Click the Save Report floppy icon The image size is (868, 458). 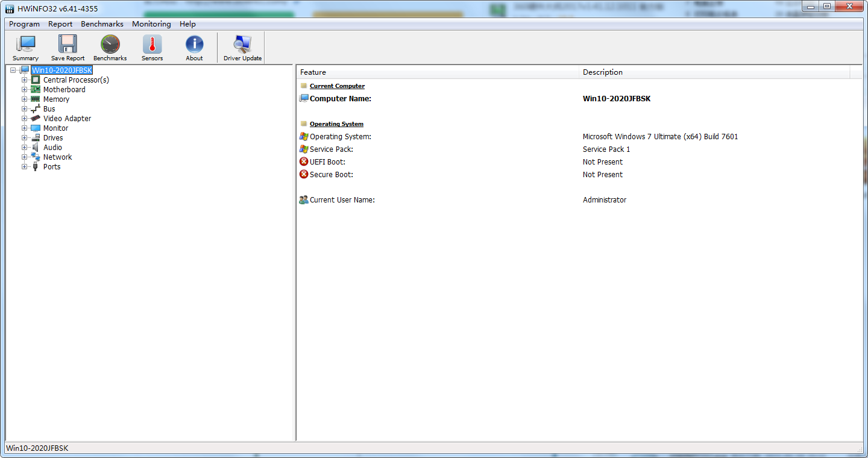point(68,45)
